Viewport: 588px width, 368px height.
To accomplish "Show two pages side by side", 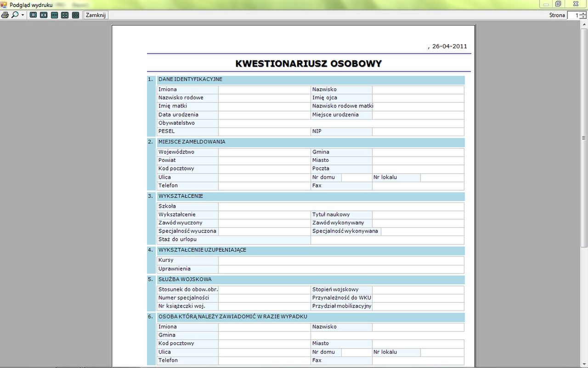I will pos(44,15).
